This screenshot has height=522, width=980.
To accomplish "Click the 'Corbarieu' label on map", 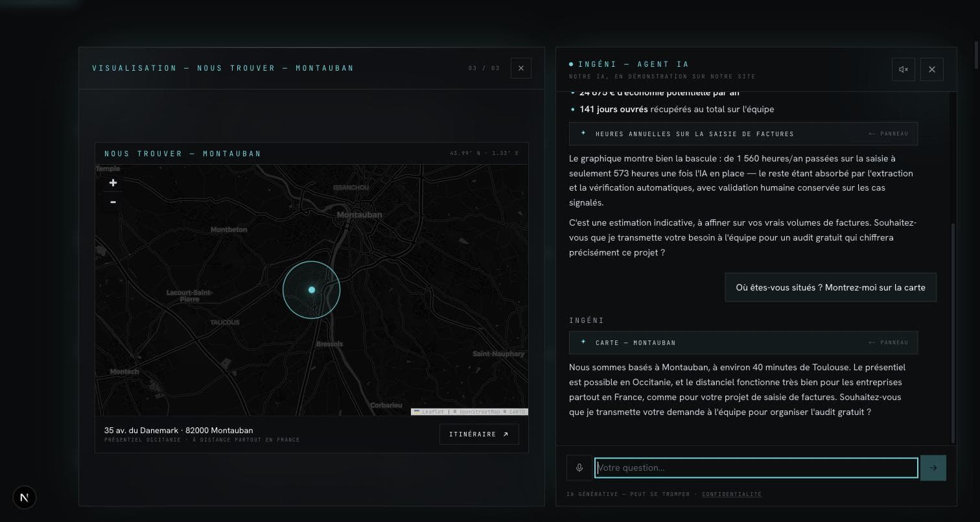I will 386,405.
